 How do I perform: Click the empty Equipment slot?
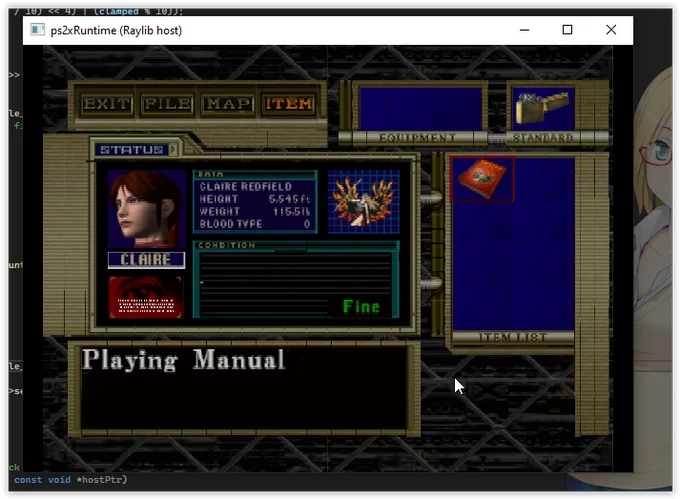[x=420, y=108]
